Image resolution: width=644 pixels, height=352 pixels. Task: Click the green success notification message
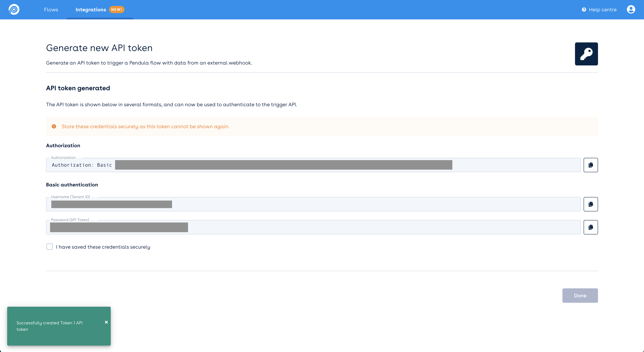coord(49,326)
